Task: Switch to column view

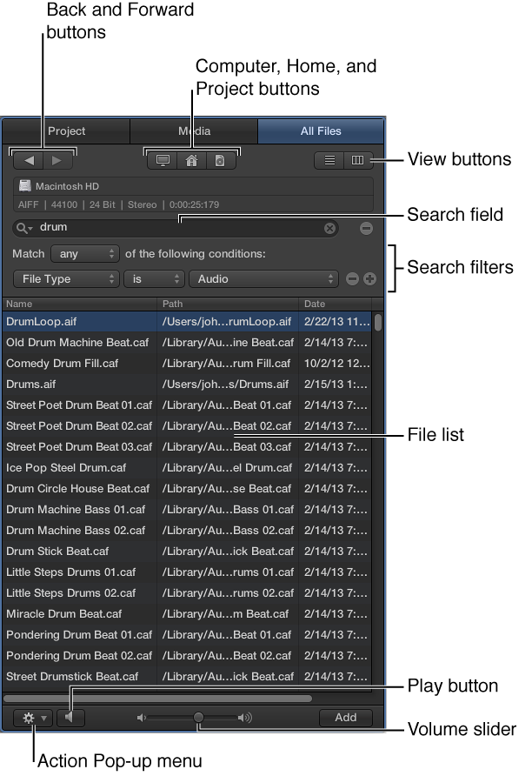Action: pyautogui.click(x=360, y=160)
